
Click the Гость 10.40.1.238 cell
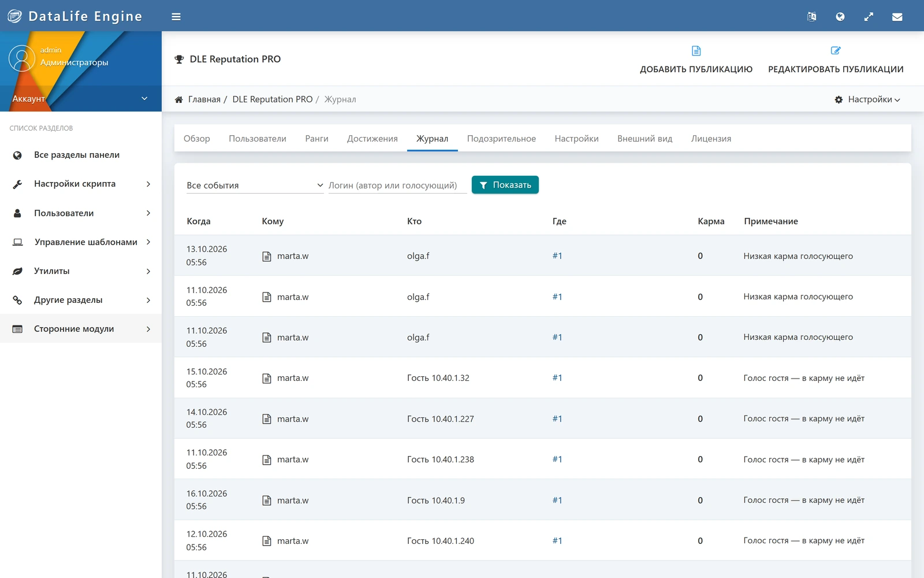(x=441, y=460)
